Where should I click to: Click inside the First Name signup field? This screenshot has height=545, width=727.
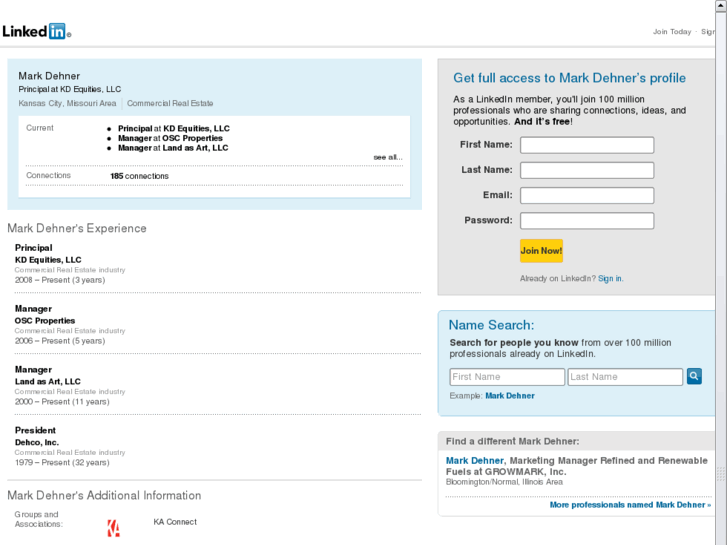coord(587,145)
